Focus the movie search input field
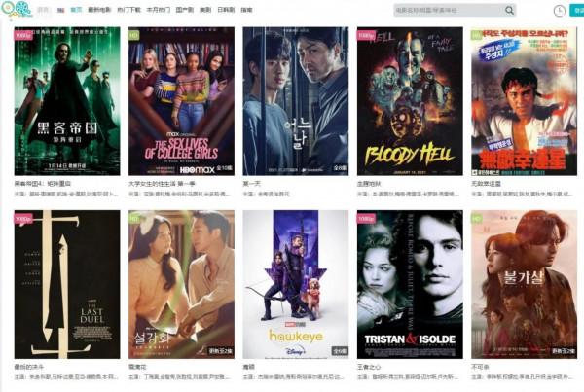Viewport: 584px width, 392px height. pos(449,10)
